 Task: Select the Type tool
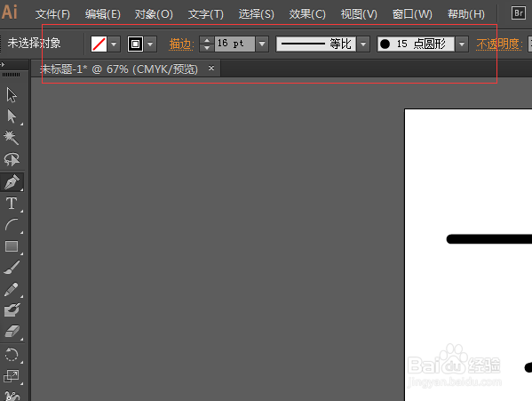pos(12,204)
